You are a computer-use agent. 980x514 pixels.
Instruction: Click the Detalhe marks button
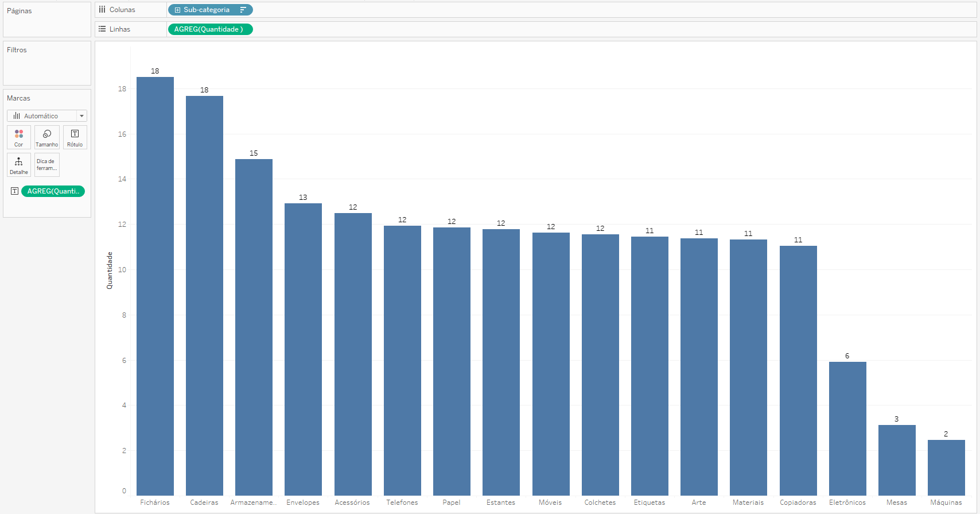tap(19, 165)
